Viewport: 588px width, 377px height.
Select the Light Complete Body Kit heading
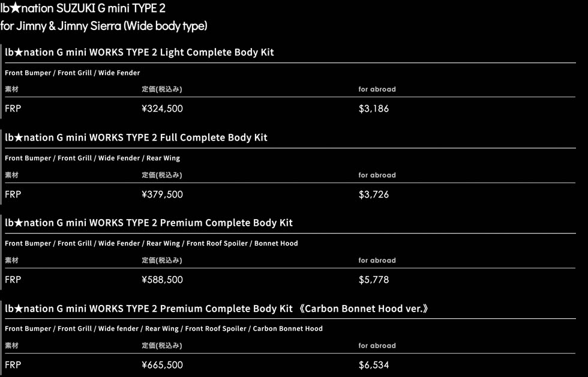(x=139, y=52)
